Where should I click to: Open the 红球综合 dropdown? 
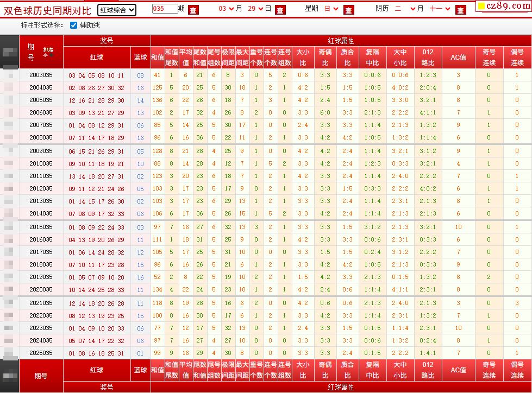[x=117, y=10]
